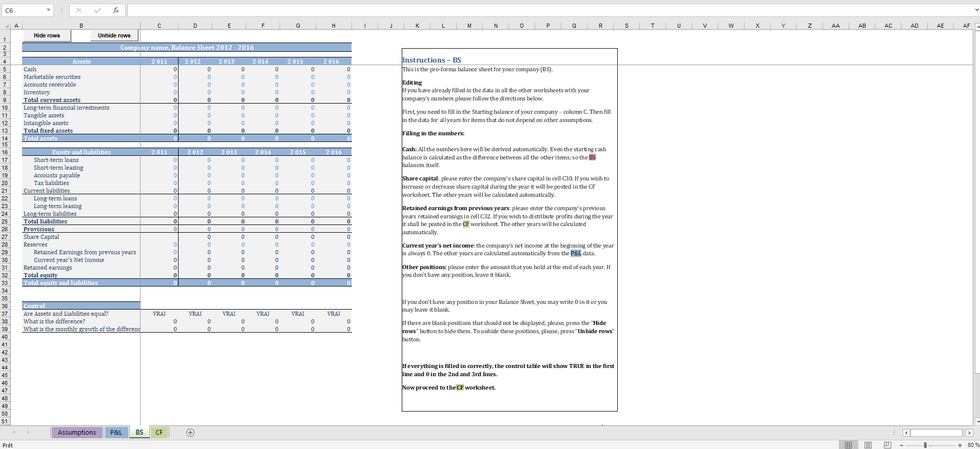This screenshot has width=980, height=449.
Task: Click What is the difference? label
Action: coord(54,321)
